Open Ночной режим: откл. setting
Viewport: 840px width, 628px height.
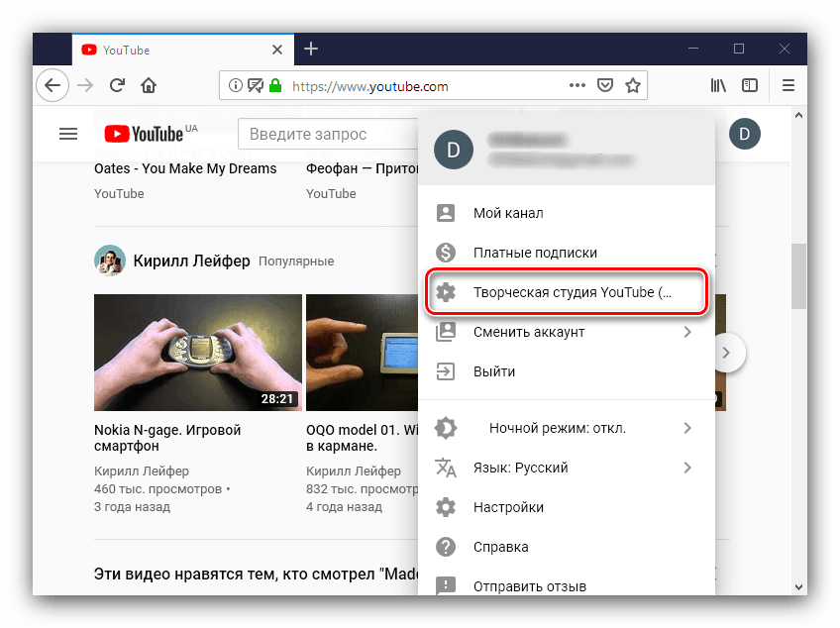567,428
